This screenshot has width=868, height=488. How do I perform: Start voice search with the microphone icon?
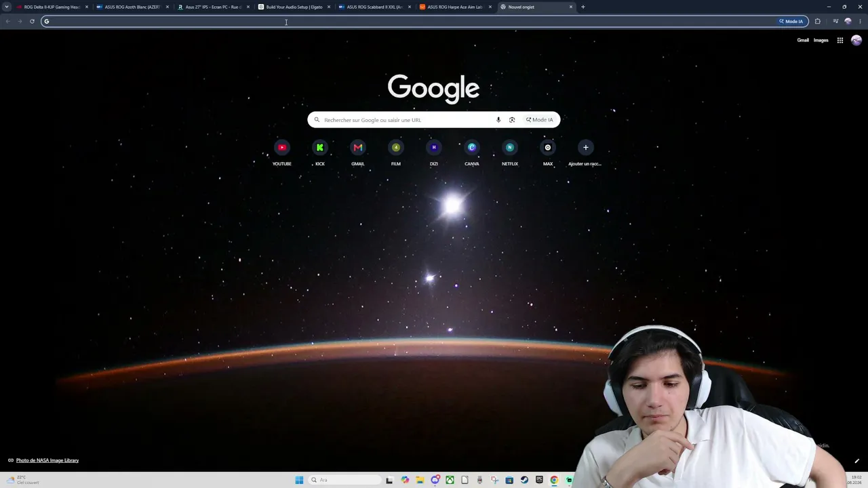click(498, 120)
